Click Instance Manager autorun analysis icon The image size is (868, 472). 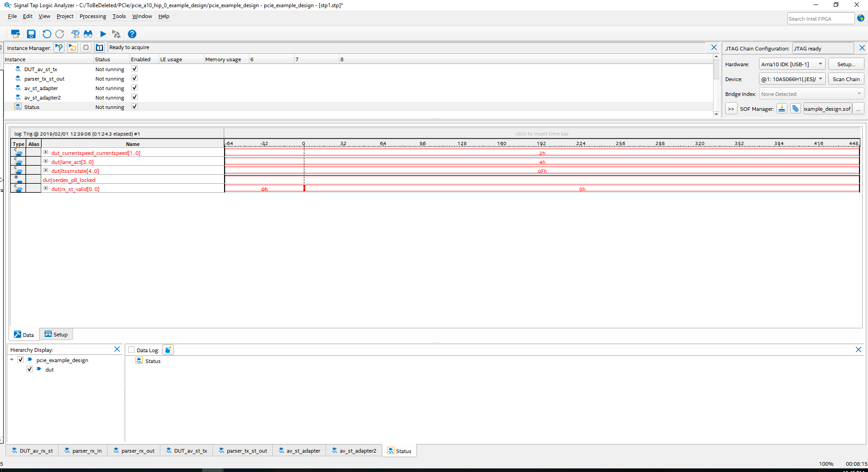coord(72,47)
